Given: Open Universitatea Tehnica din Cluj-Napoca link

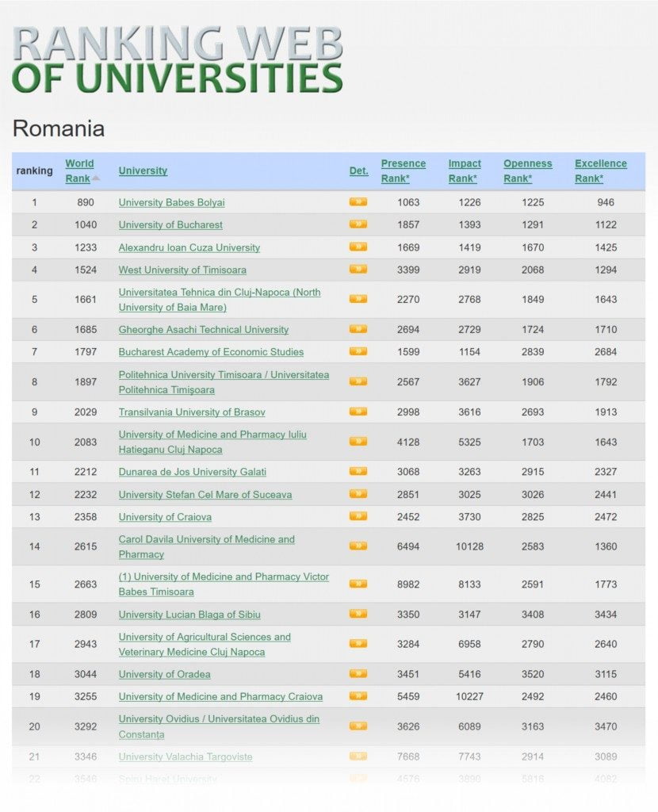Looking at the screenshot, I should click(x=220, y=300).
